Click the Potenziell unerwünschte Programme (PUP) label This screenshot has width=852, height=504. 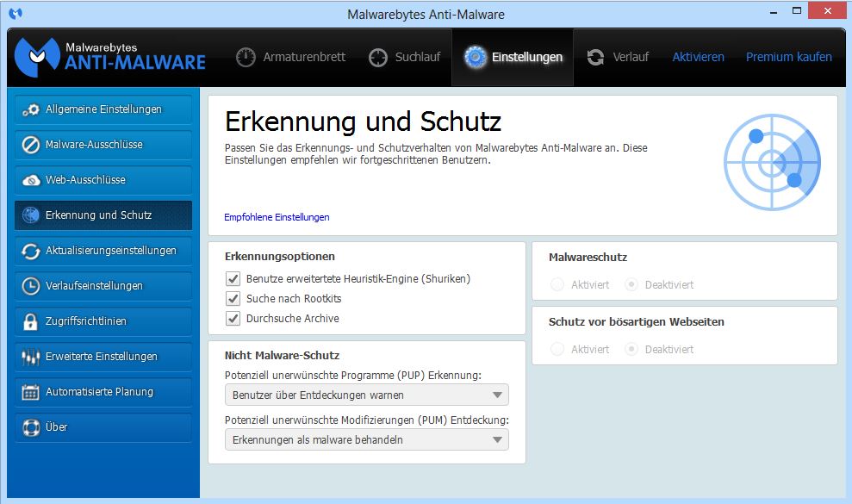pos(353,375)
